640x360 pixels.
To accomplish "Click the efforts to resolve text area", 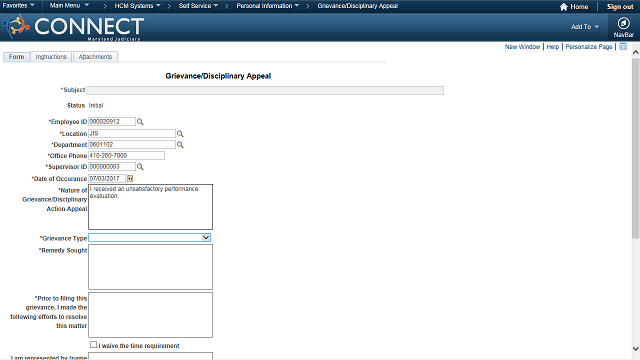I will tap(151, 315).
